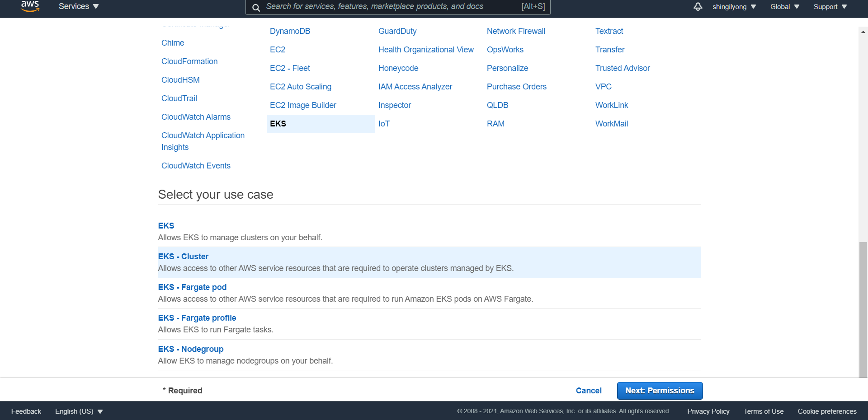The width and height of the screenshot is (868, 420).
Task: Choose EKS - Cluster use case
Action: pos(429,262)
